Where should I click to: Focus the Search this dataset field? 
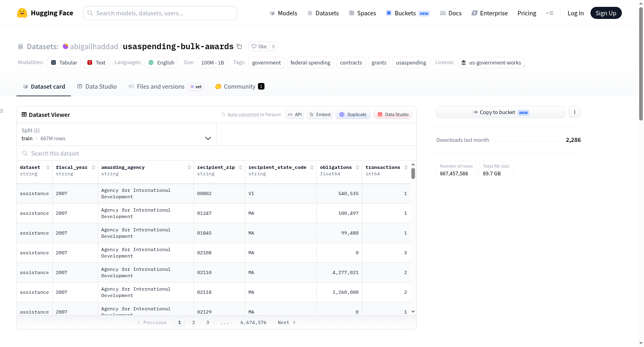pos(217,153)
